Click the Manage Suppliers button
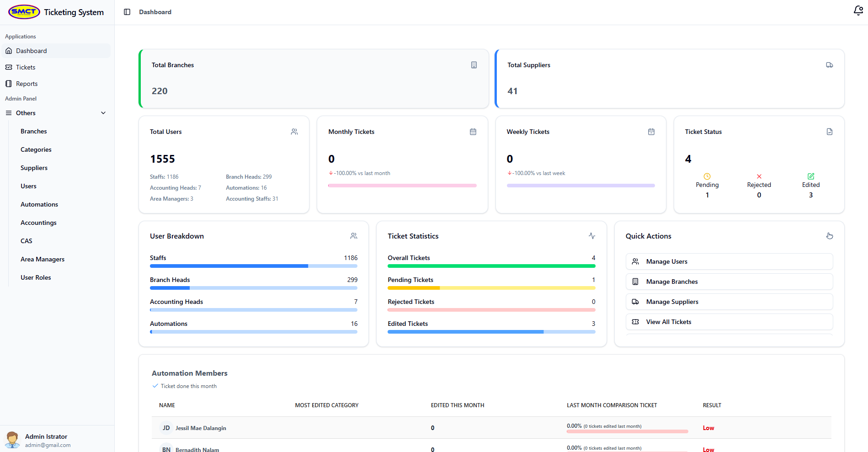This screenshot has width=868, height=452. point(729,302)
